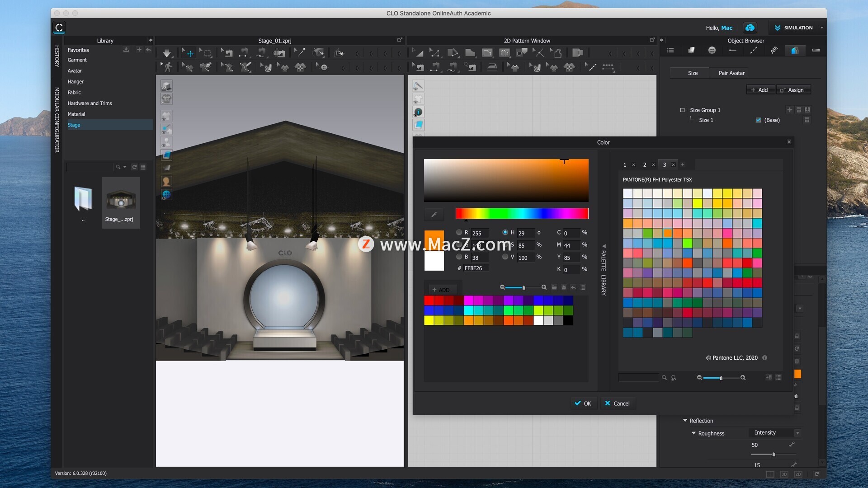Open Scene list icon in Object Browser

point(670,50)
